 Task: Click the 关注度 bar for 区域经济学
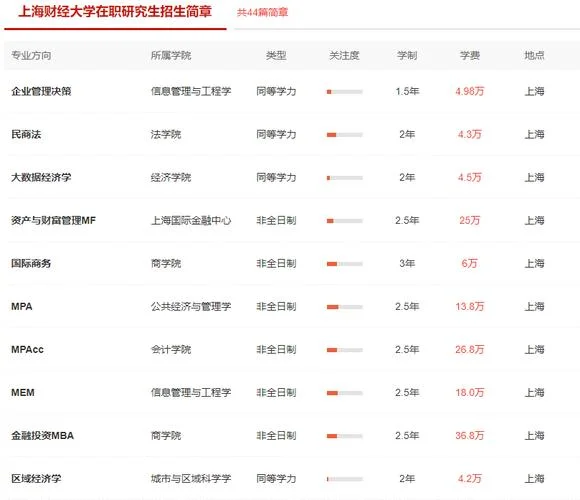(x=345, y=479)
